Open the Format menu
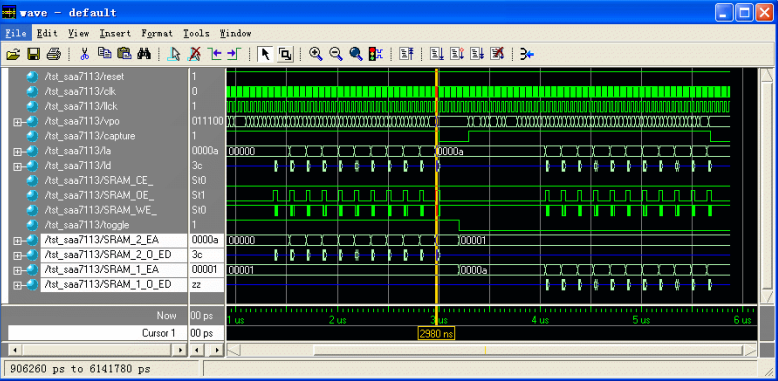The height and width of the screenshot is (381, 778). click(x=157, y=33)
